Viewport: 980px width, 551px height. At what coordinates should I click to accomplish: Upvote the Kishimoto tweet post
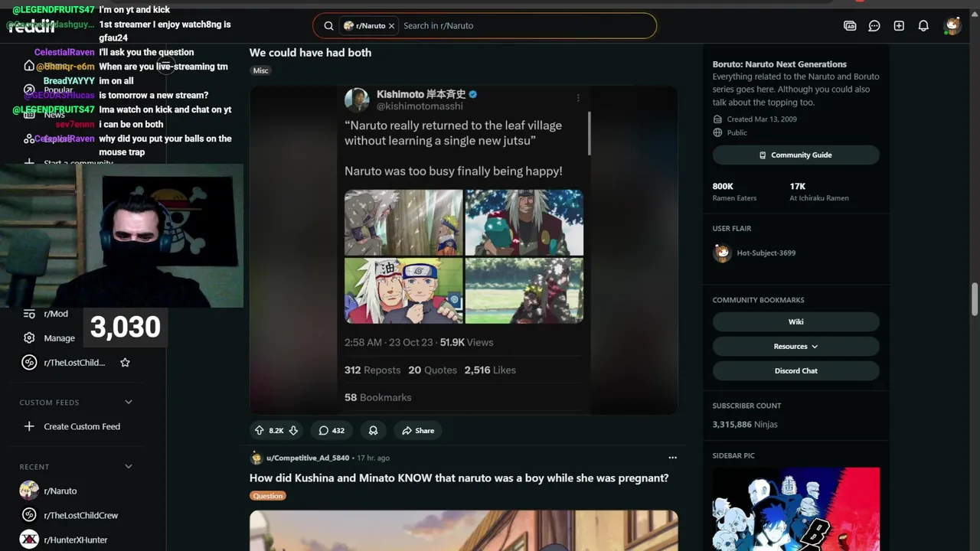(x=259, y=430)
